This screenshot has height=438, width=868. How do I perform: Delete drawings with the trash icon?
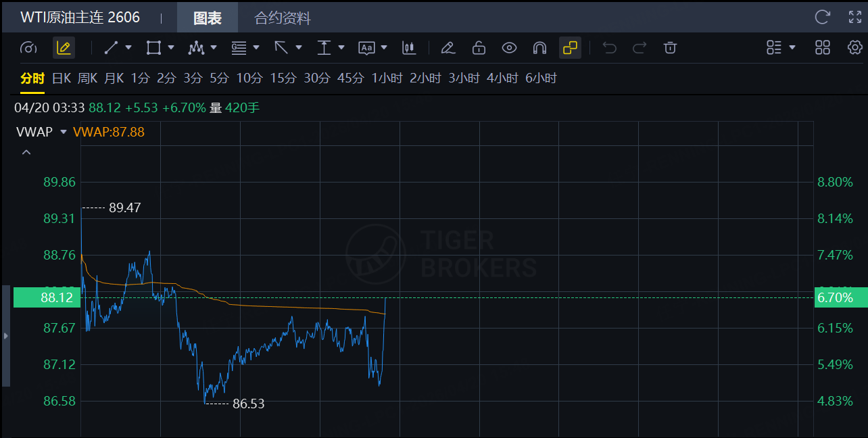(x=670, y=47)
